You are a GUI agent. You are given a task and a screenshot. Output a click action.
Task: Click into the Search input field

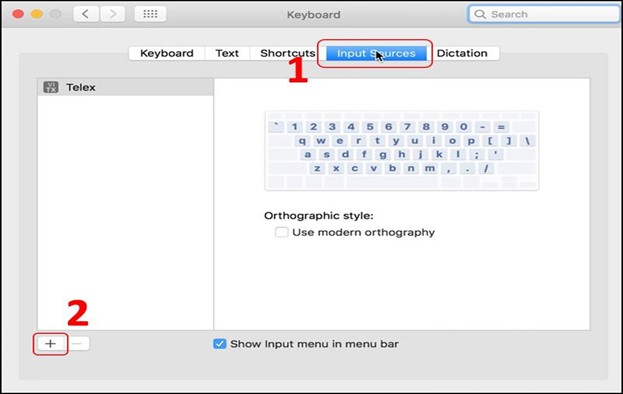pyautogui.click(x=544, y=14)
